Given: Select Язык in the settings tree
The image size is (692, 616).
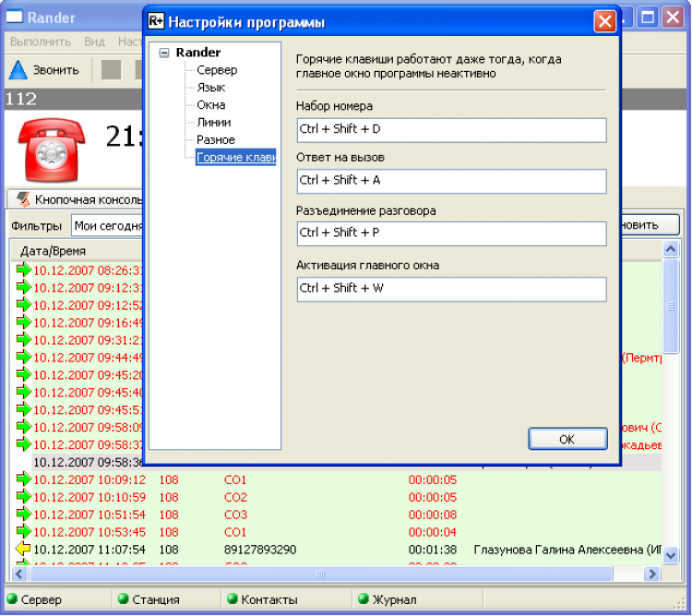Looking at the screenshot, I should (x=211, y=88).
